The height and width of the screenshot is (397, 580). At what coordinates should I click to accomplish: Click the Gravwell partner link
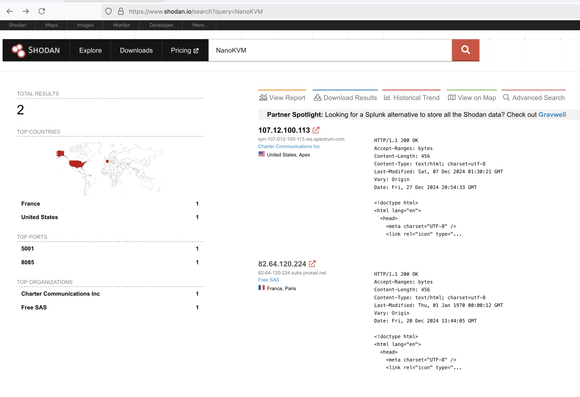552,114
